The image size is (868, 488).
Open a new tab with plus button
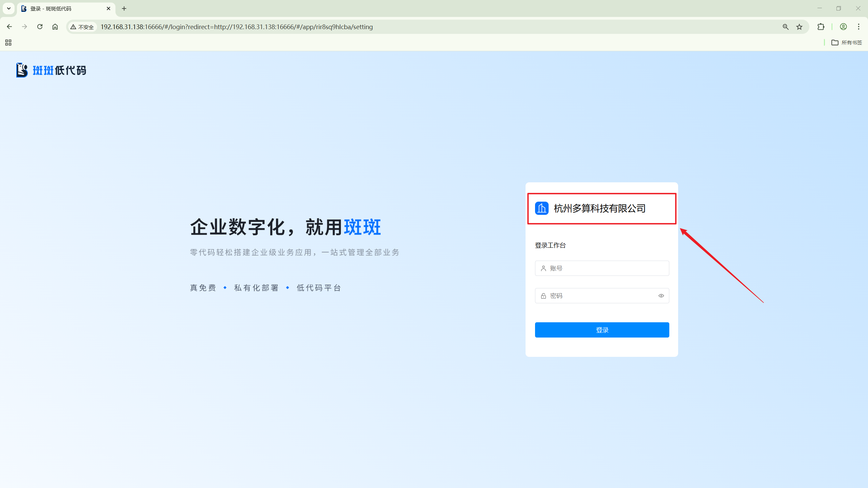[124, 8]
